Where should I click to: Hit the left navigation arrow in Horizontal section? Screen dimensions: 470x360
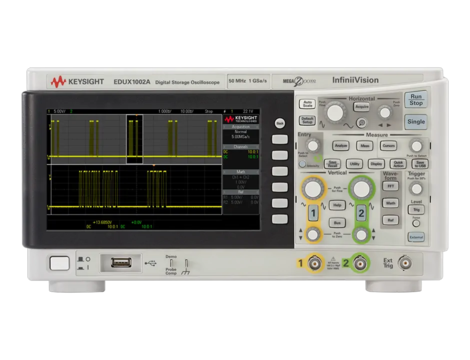381,125
